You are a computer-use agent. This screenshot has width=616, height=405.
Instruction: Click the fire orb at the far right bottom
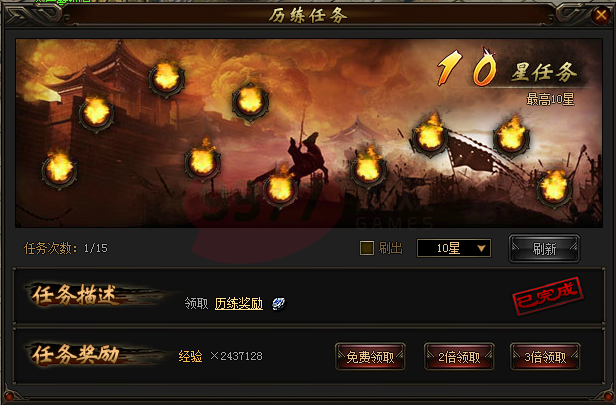554,189
